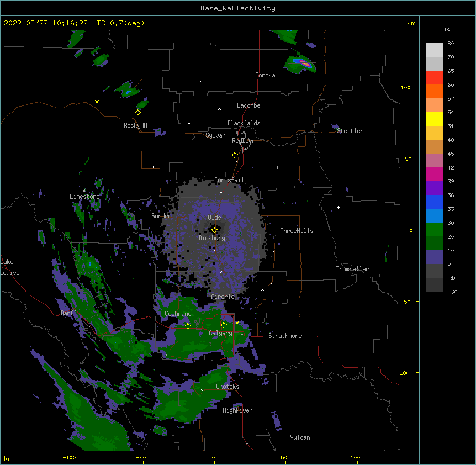Click the ThreeHills city label
476x465 pixels.
(x=297, y=231)
